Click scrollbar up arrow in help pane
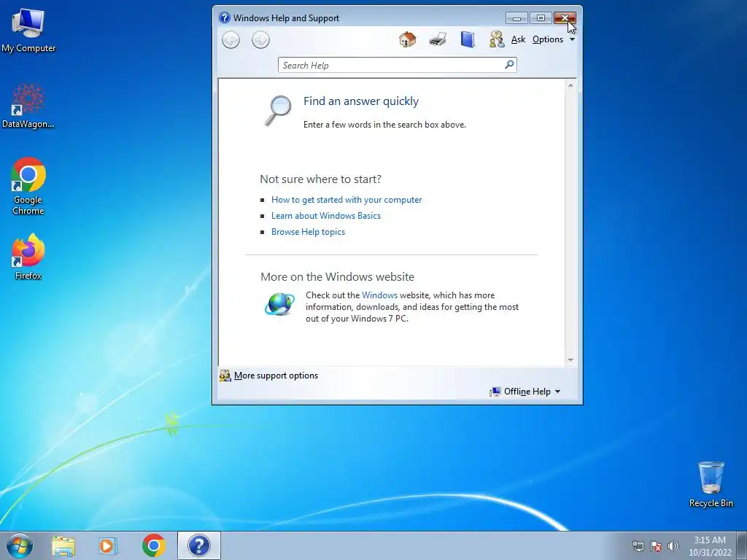 (570, 86)
